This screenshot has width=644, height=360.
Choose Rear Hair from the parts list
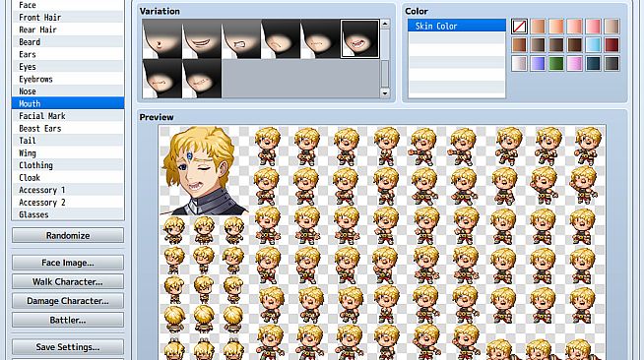click(x=68, y=30)
